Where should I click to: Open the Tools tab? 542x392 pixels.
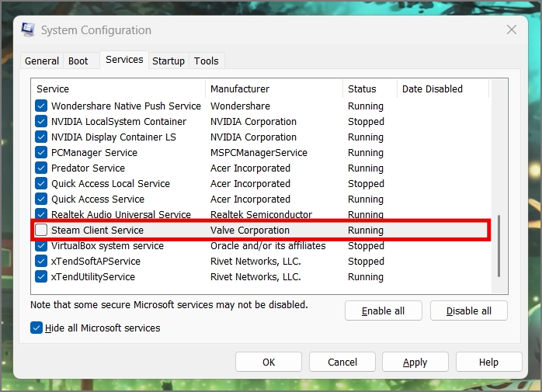click(x=207, y=61)
